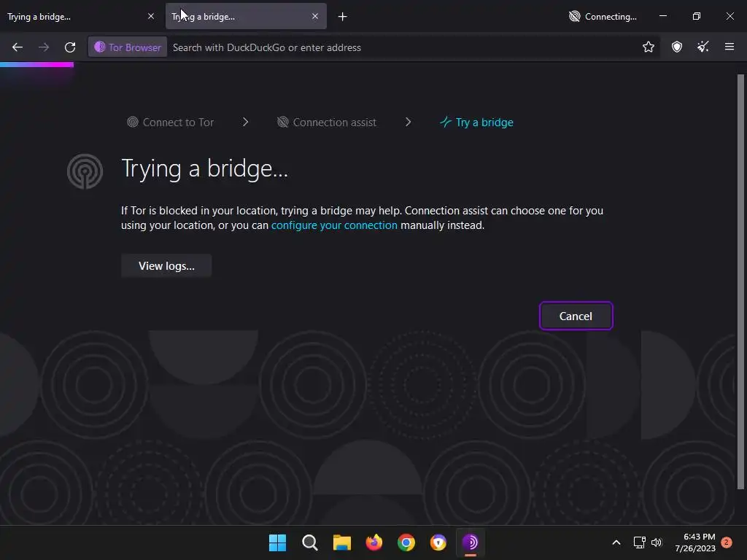747x560 pixels.
Task: Click the forward navigation arrow
Action: point(43,47)
